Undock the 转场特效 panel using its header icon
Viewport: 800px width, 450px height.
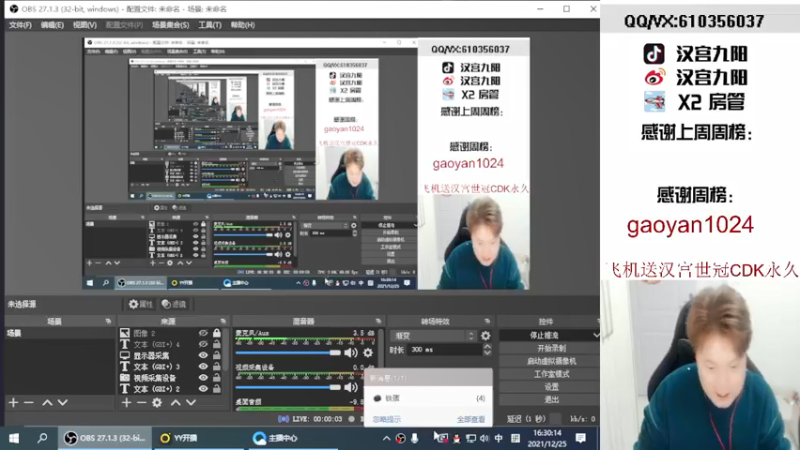487,321
